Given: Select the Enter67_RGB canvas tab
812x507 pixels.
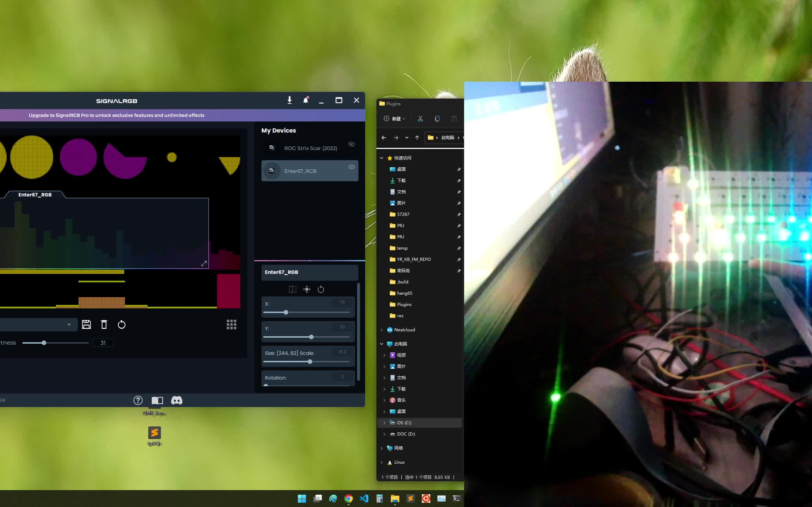Looking at the screenshot, I should click(x=35, y=195).
